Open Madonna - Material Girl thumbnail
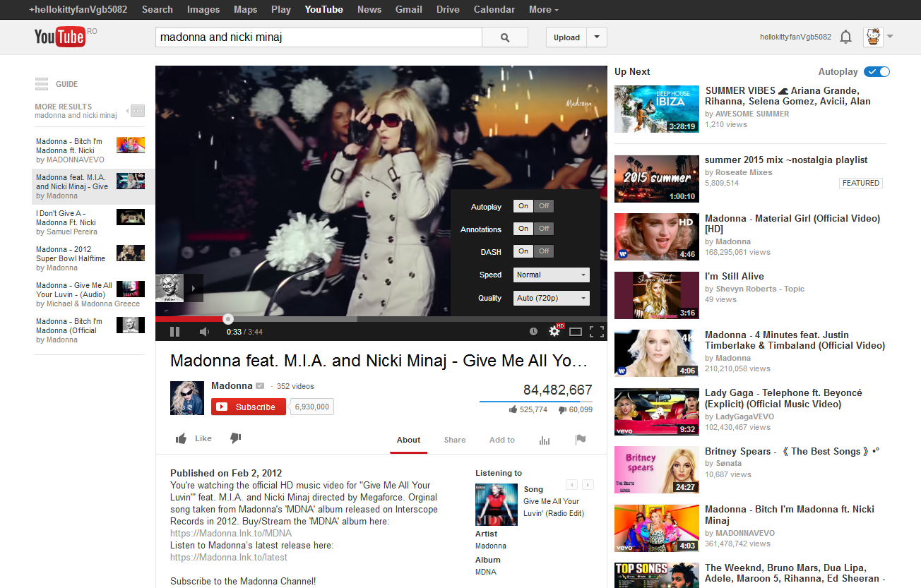This screenshot has height=588, width=921. (x=657, y=236)
